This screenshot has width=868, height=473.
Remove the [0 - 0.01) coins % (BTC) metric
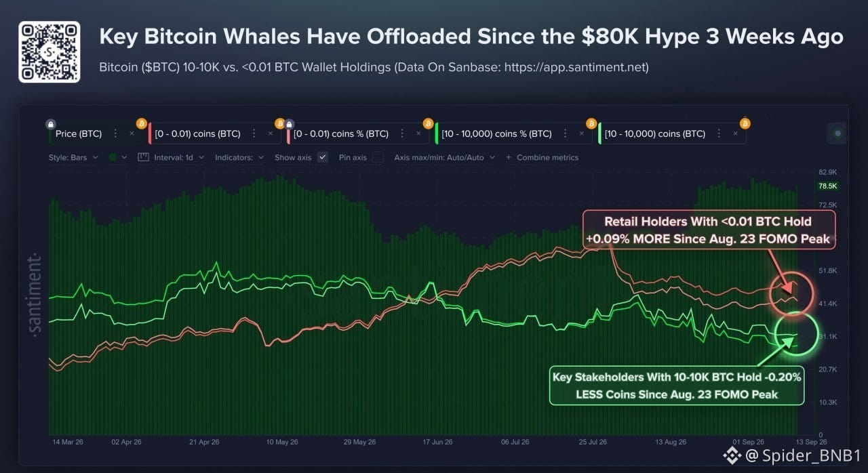point(419,133)
